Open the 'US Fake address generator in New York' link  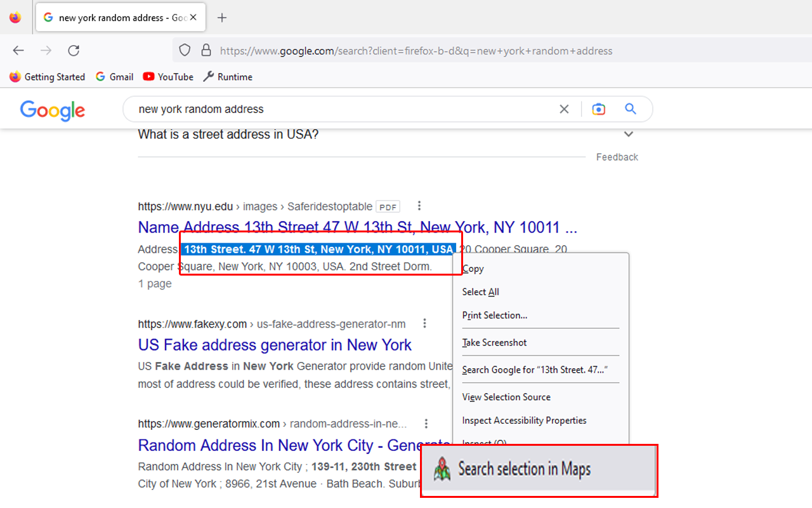tap(274, 345)
